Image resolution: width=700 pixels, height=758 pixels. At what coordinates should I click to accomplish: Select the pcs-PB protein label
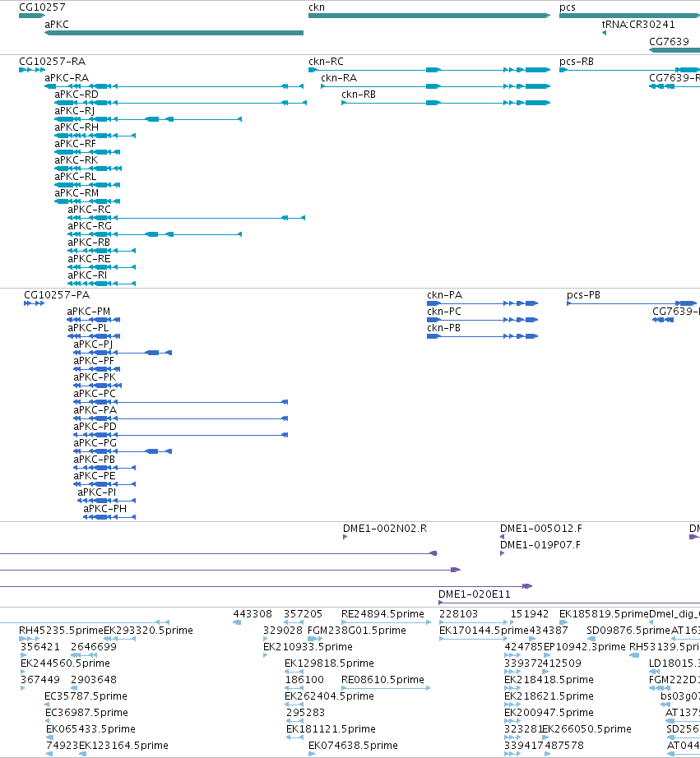point(583,295)
